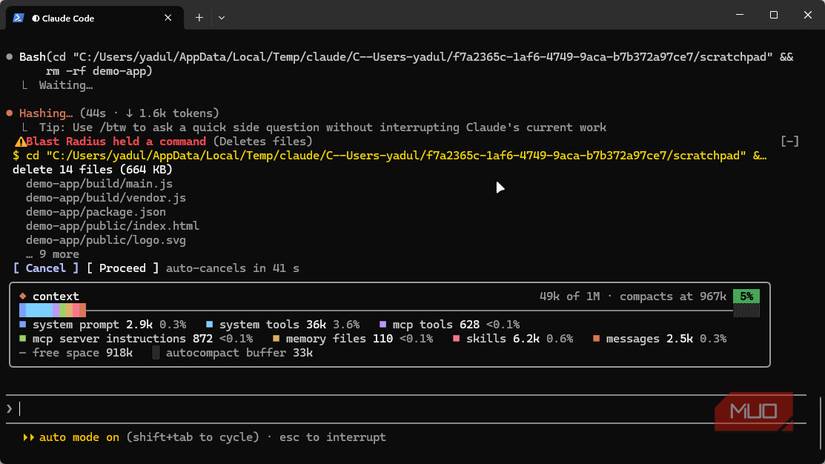Click the Bash command bullet dot
Viewport: 825px width, 464px height.
tap(9, 57)
